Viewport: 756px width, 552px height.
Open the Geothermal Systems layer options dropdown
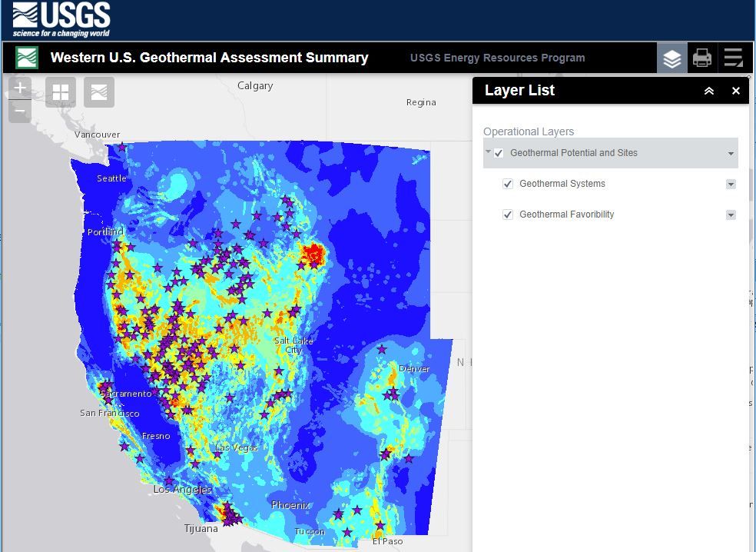[x=730, y=184]
